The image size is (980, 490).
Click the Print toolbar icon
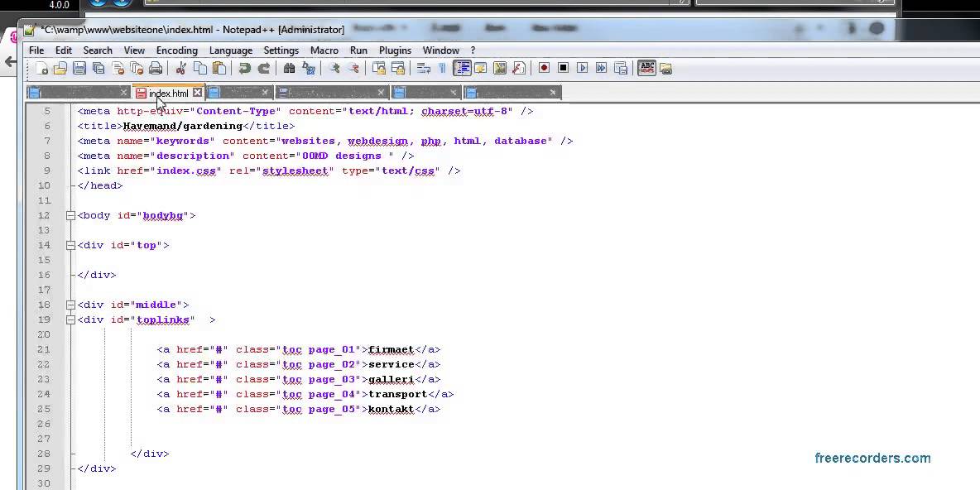(156, 69)
